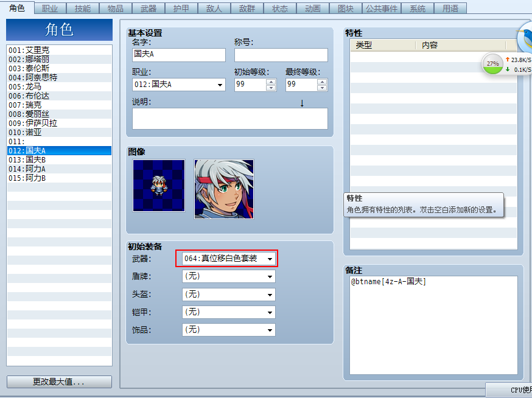Open the 系统 tab
The image size is (532, 398).
(418, 9)
